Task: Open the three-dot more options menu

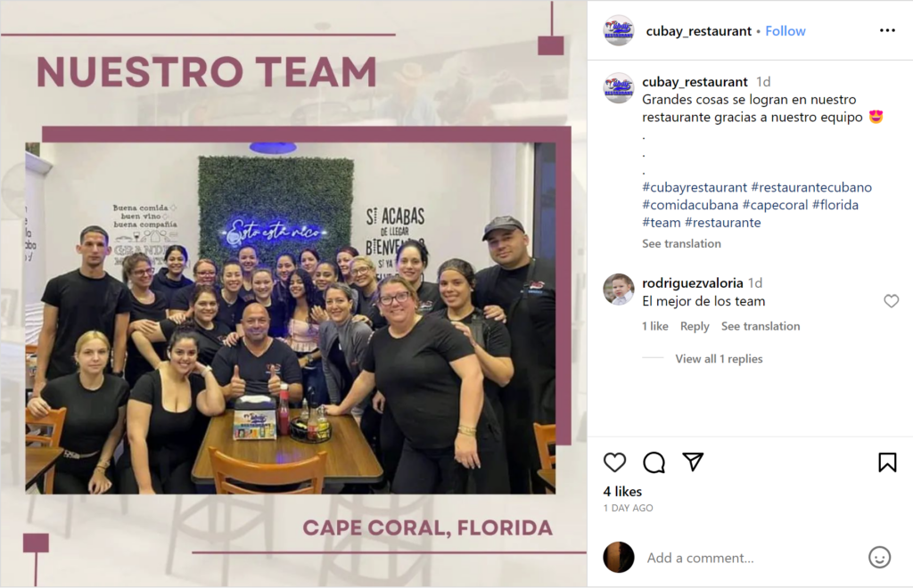Action: 887,30
